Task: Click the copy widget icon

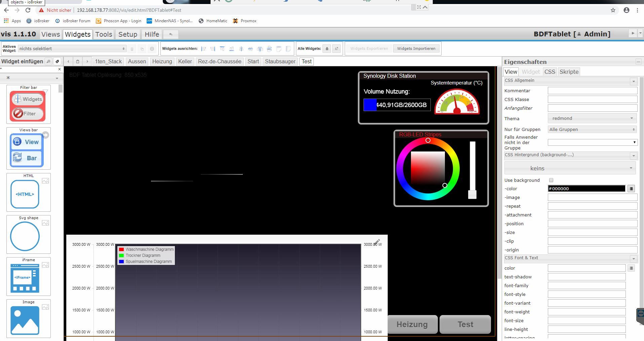Action: [x=142, y=49]
